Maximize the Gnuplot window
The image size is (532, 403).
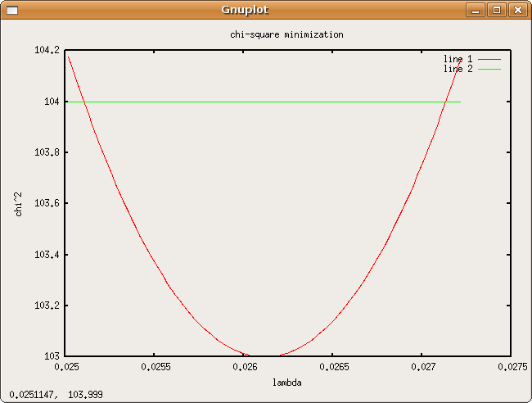496,10
